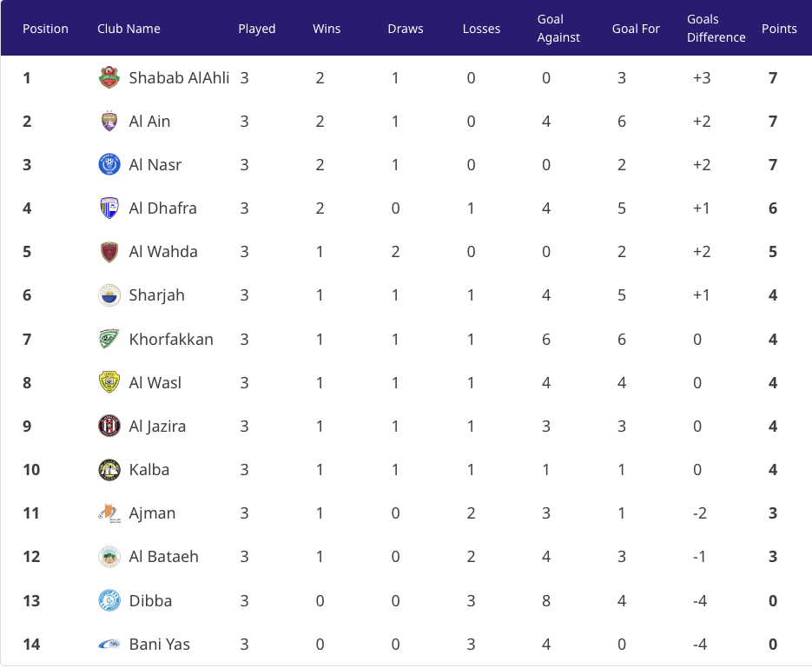Click the Bani Yas team name
This screenshot has width=812, height=668.
[x=160, y=645]
